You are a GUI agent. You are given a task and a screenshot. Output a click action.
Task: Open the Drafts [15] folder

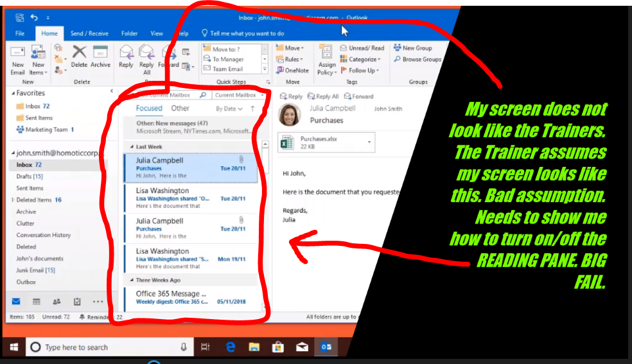click(30, 177)
